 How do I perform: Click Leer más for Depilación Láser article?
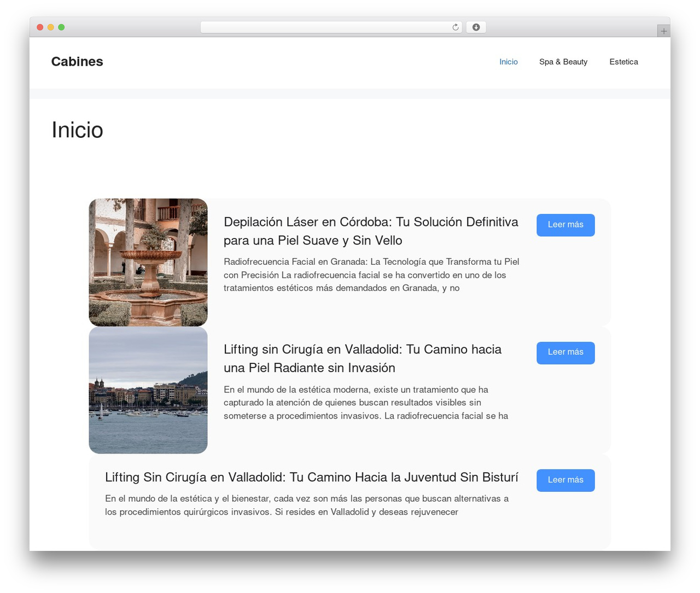point(565,225)
